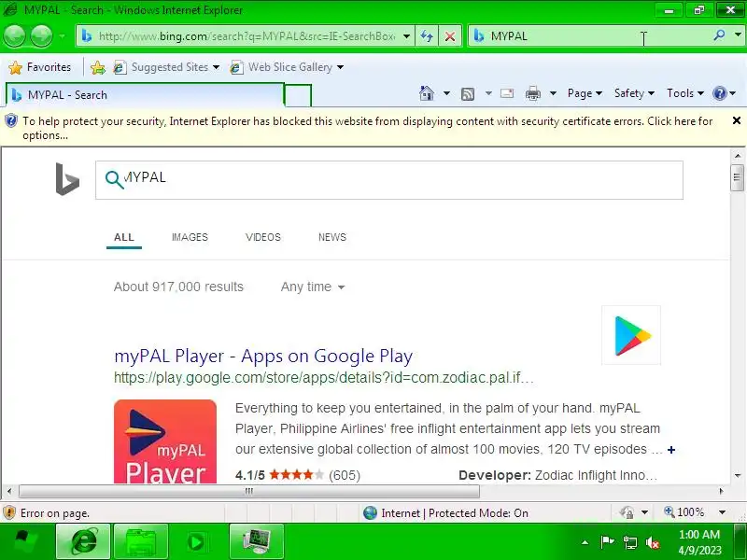Refresh the page with the blue arrows icon
This screenshot has width=747, height=560.
pyautogui.click(x=427, y=36)
